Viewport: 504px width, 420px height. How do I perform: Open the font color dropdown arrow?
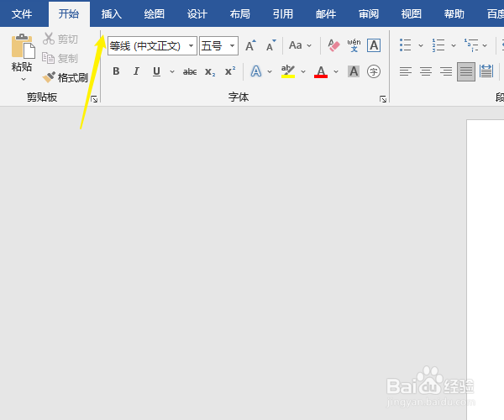pos(336,71)
